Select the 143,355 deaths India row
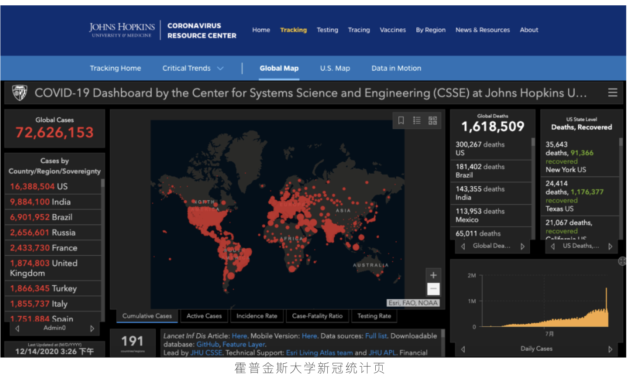Screen dimensions: 627x376 (492, 193)
